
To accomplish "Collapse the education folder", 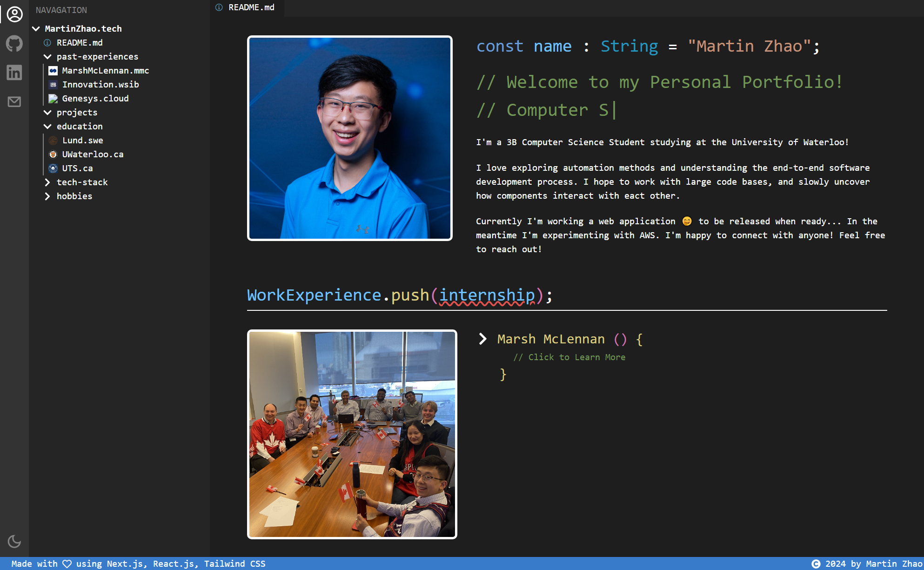I will coord(47,127).
